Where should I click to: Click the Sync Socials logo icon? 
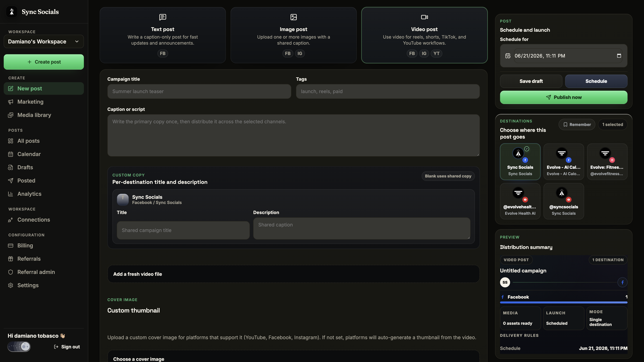pos(12,12)
